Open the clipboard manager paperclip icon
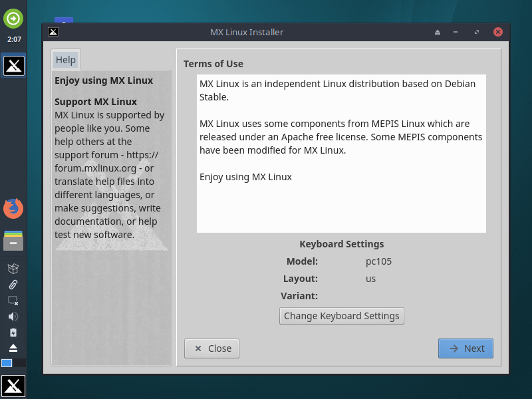 click(x=13, y=285)
